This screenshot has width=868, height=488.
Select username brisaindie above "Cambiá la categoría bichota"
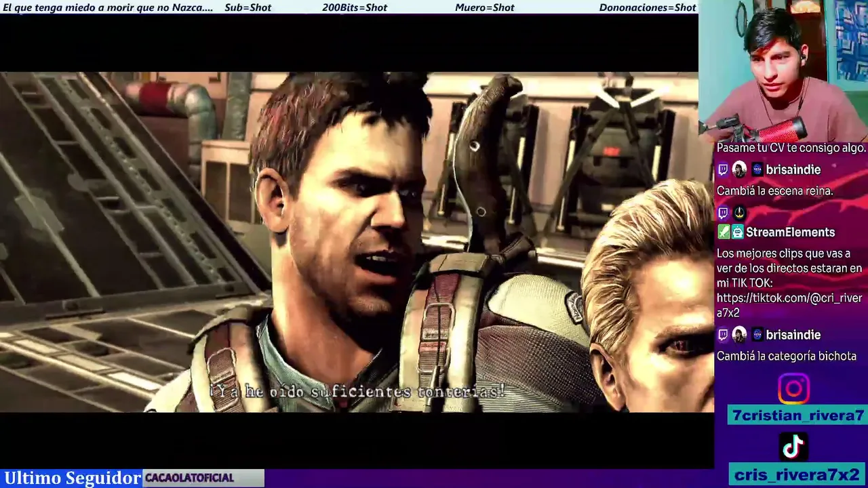pyautogui.click(x=793, y=335)
